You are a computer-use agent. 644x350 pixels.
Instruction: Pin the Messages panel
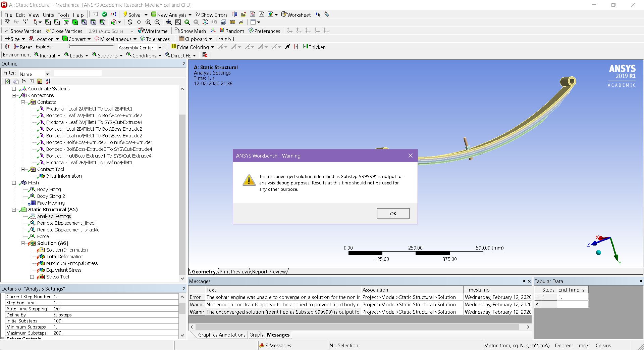coord(524,281)
